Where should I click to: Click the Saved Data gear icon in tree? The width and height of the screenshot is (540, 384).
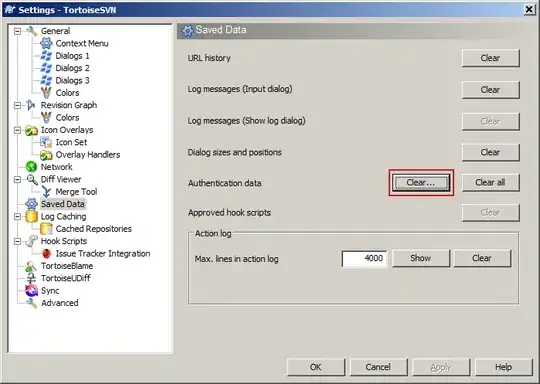pyautogui.click(x=31, y=204)
